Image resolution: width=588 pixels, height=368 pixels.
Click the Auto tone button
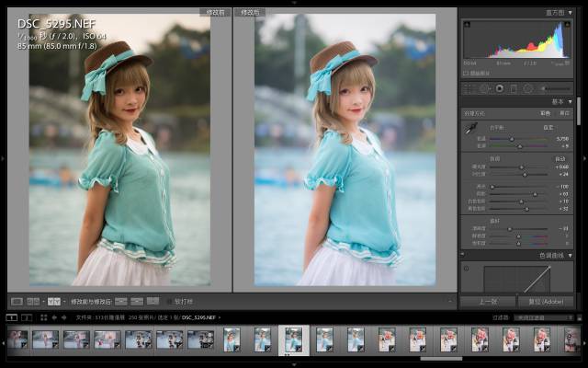point(560,159)
